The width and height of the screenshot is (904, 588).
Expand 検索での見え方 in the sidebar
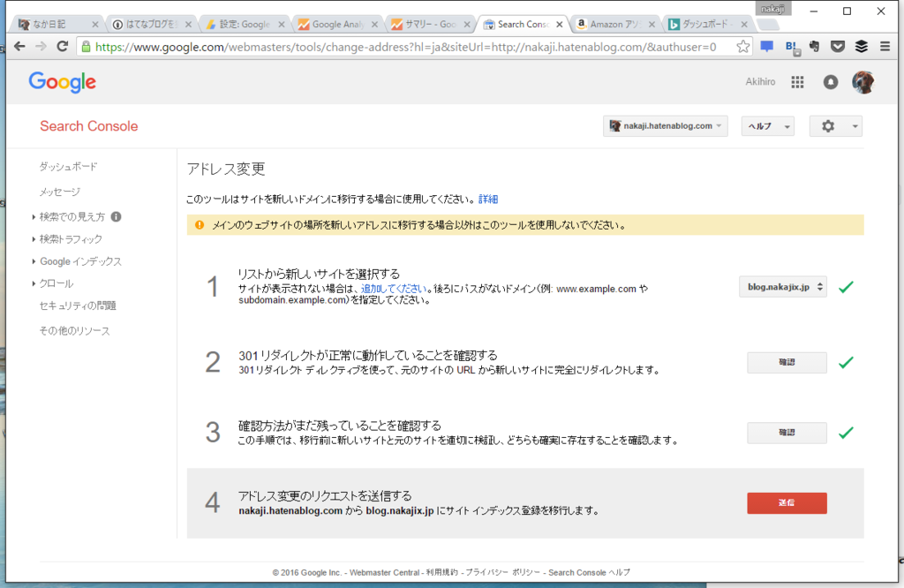72,217
